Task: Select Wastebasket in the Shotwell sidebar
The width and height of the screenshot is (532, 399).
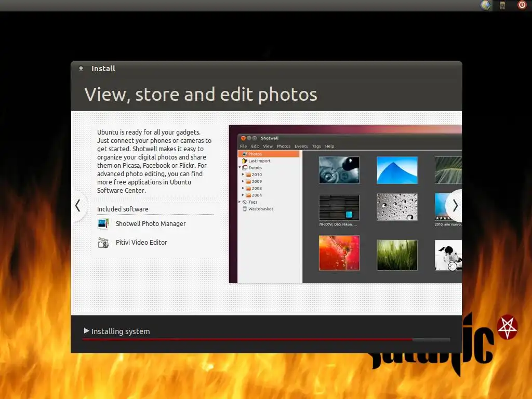Action: point(261,209)
